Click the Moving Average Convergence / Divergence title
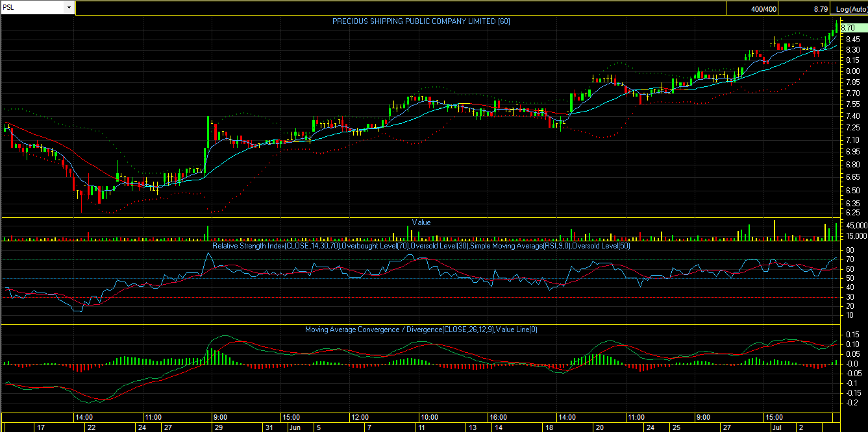 point(421,330)
